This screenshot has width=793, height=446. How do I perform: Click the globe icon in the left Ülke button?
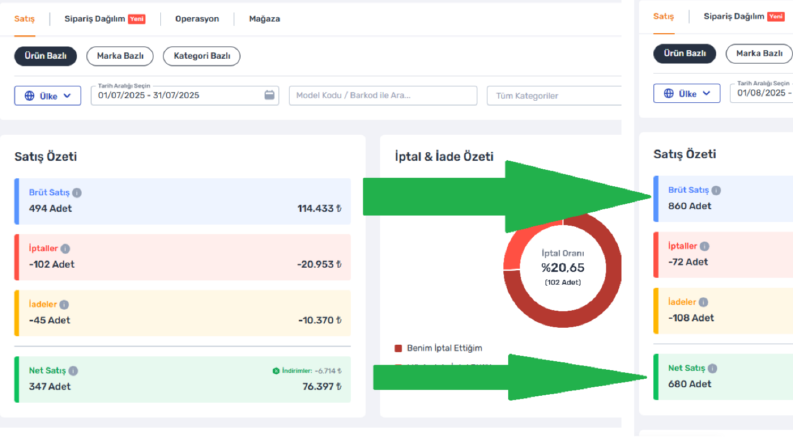click(x=30, y=96)
